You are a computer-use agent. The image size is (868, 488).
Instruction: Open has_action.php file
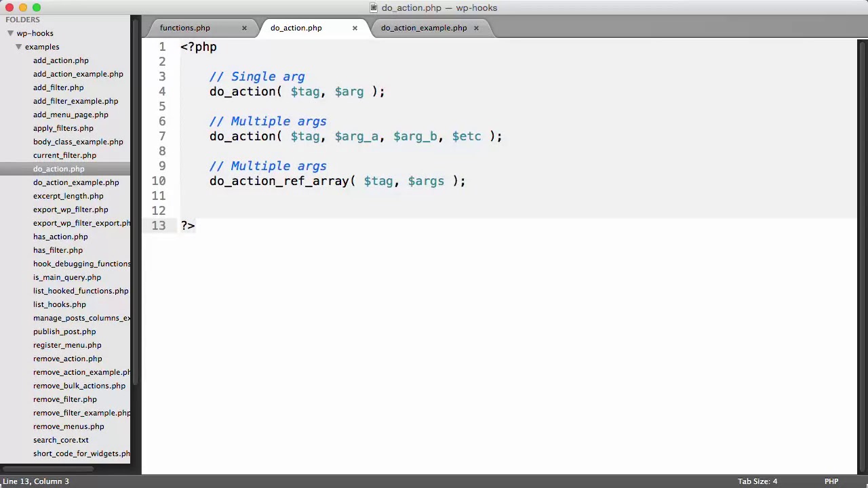pyautogui.click(x=60, y=237)
